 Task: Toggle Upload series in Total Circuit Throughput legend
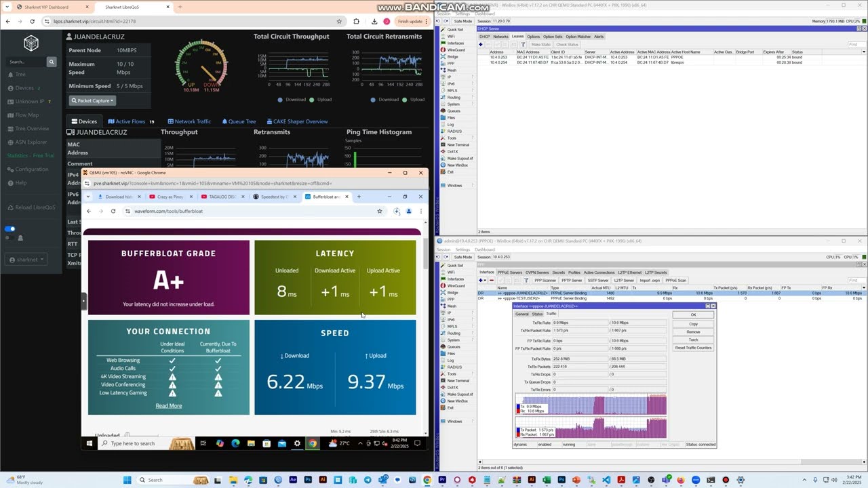(x=320, y=100)
